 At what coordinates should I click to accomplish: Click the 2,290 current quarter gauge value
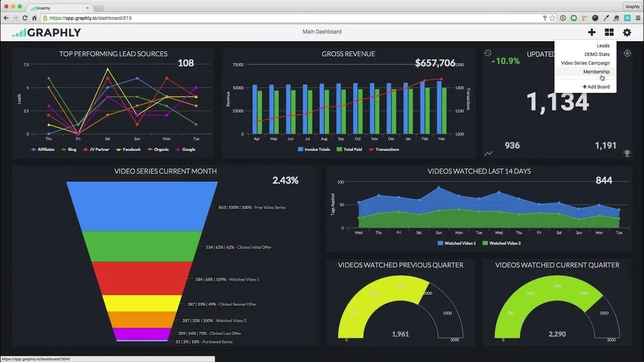point(557,334)
